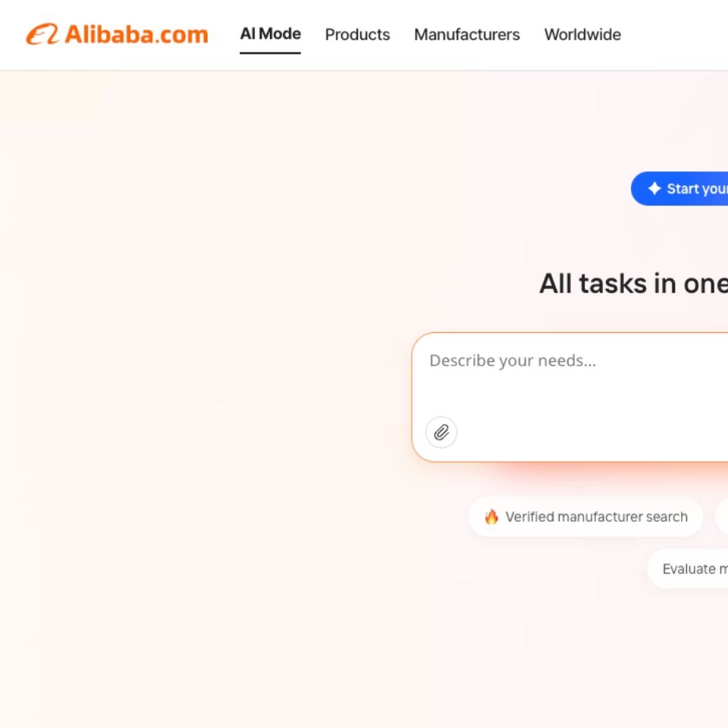
Task: Click the partially visible chip beside Verified manufacturer search
Action: 723,516
